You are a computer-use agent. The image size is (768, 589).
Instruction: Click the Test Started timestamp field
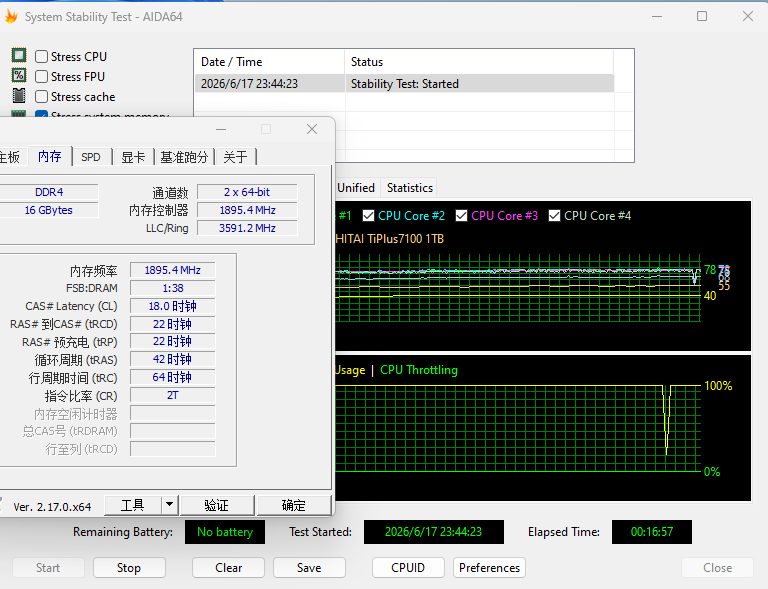[x=433, y=532]
